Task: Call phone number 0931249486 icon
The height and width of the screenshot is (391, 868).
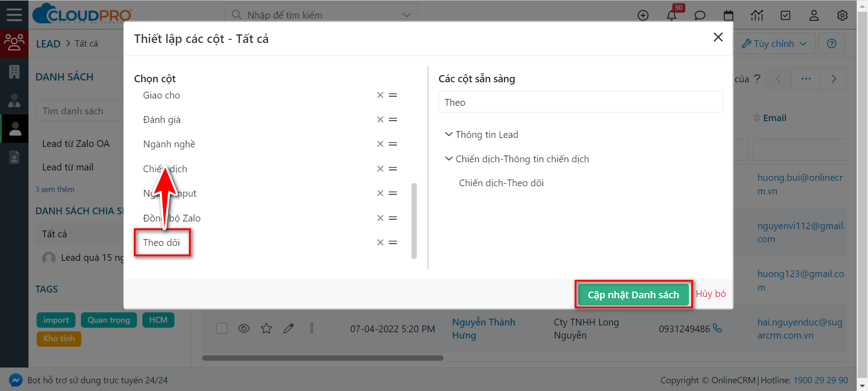Action: coord(717,328)
